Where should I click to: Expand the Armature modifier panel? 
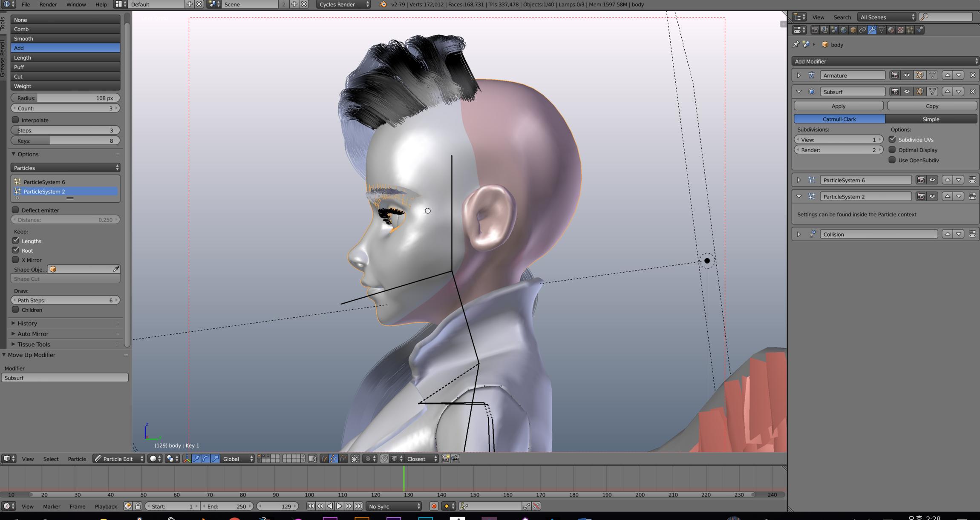(x=799, y=75)
